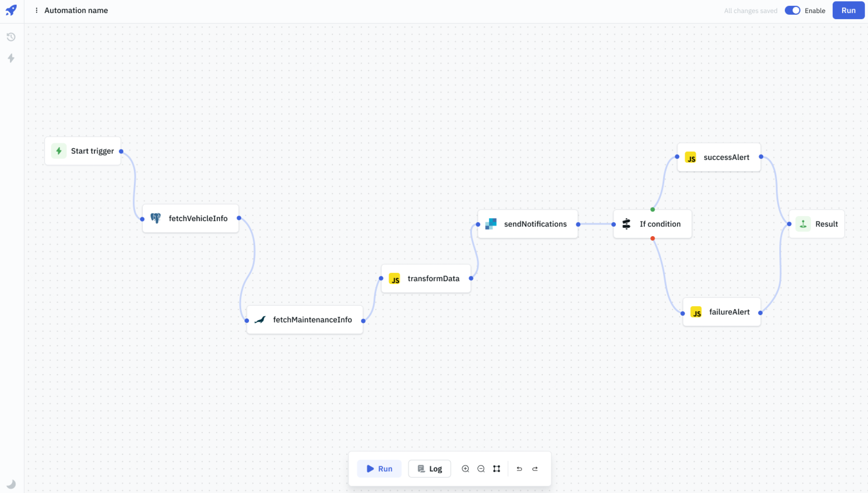Click the successAlert JavaScript icon

[691, 157]
